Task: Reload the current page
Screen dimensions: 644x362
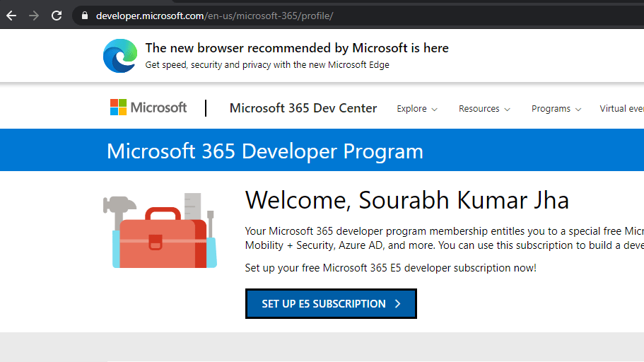Action: tap(57, 16)
